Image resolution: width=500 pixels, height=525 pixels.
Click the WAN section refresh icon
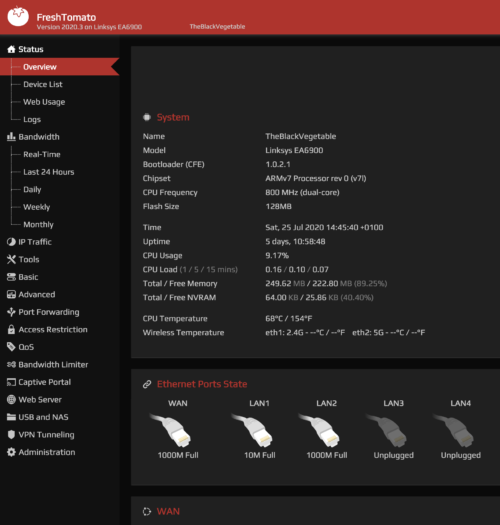(147, 511)
